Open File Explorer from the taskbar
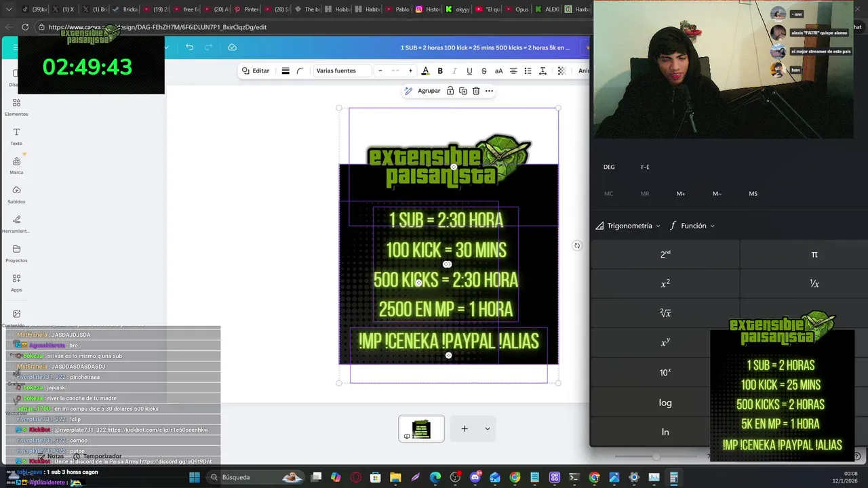 pos(395,477)
